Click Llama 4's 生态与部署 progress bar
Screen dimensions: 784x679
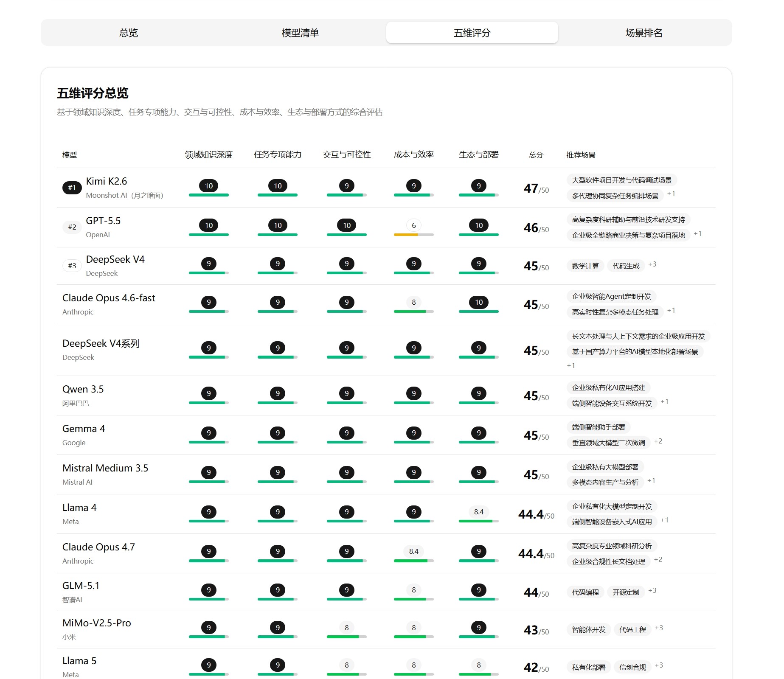pos(479,521)
